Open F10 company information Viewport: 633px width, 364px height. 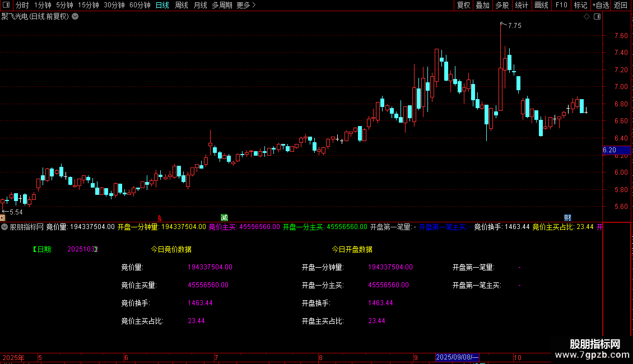(x=561, y=5)
